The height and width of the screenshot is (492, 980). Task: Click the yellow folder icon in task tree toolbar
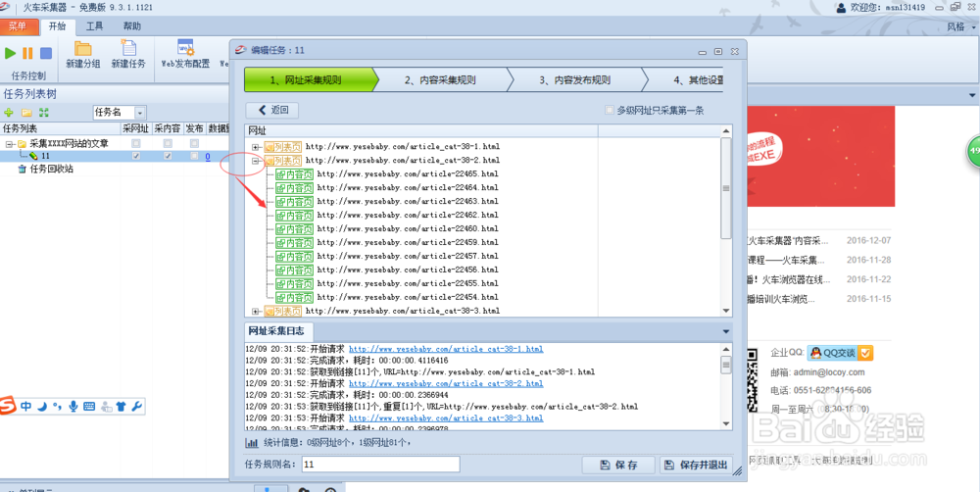point(26,113)
